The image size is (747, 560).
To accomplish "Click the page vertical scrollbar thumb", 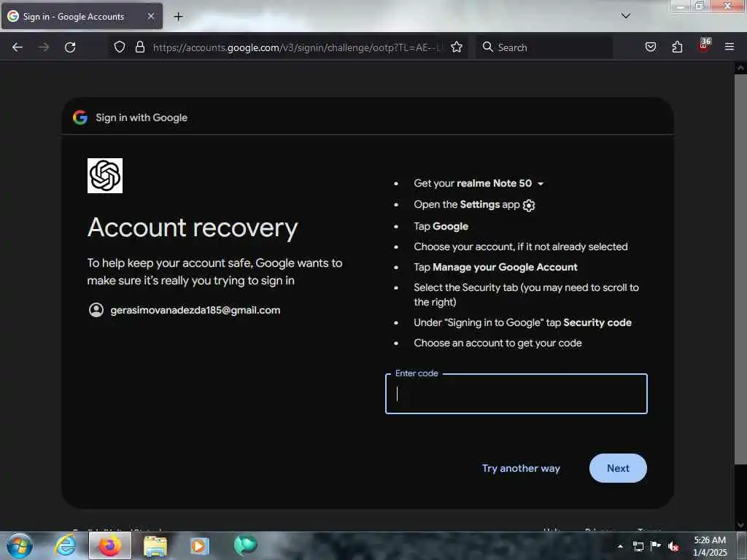I will pos(740,269).
